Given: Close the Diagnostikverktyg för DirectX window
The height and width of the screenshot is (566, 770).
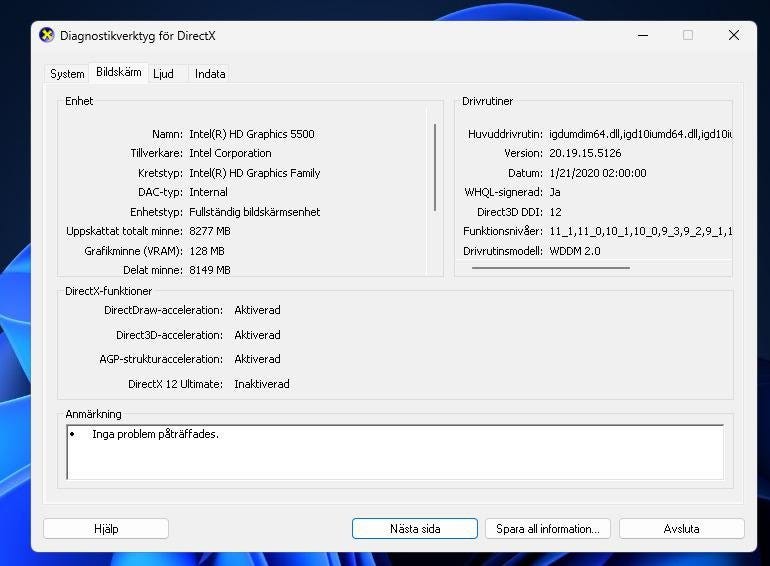Looking at the screenshot, I should (x=733, y=35).
